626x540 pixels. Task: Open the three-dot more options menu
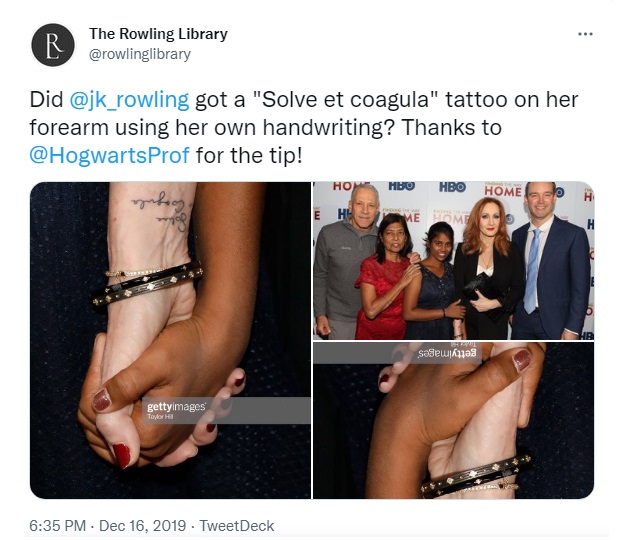[585, 34]
